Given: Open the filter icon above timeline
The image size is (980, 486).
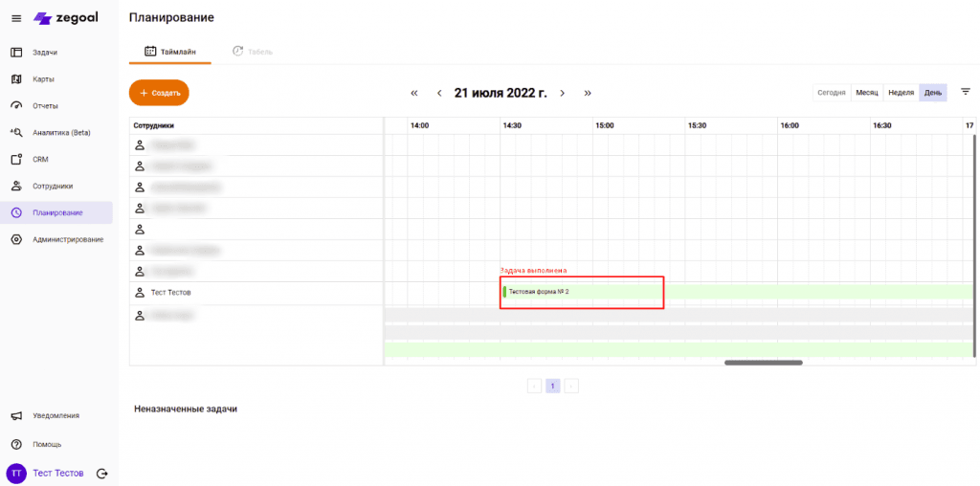Looking at the screenshot, I should [966, 92].
